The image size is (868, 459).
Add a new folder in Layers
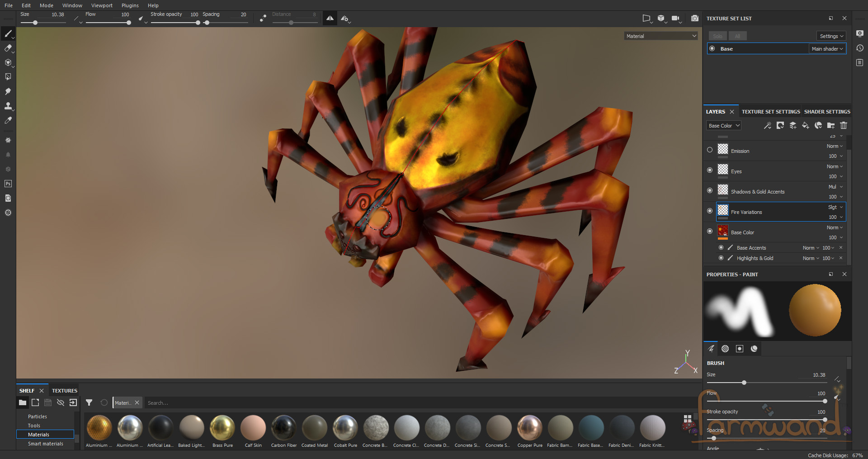[x=831, y=125]
